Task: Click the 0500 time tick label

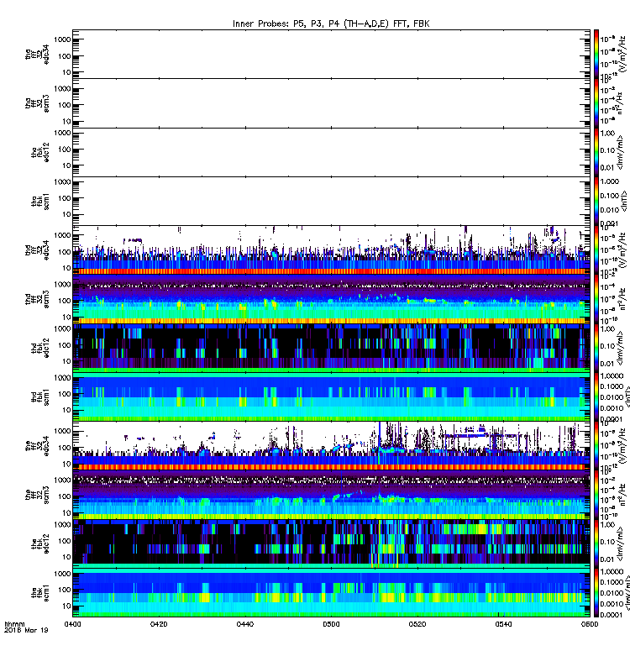Action: (331, 624)
